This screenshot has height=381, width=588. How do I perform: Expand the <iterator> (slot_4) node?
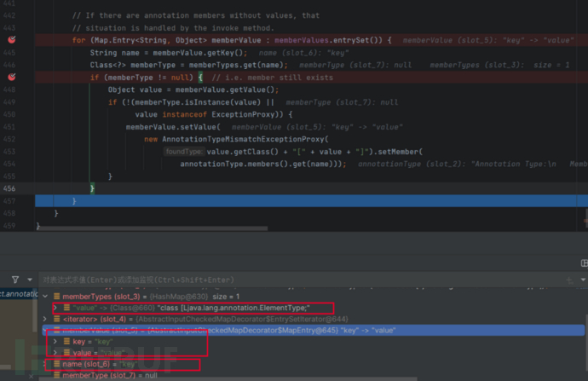[x=46, y=319]
